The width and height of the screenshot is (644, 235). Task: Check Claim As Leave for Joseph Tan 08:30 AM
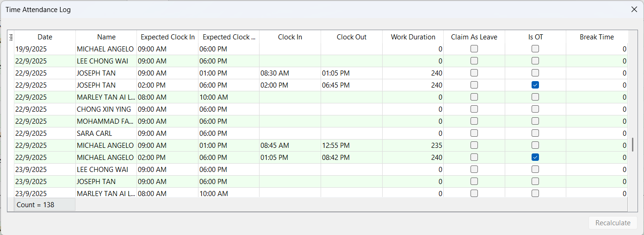474,73
